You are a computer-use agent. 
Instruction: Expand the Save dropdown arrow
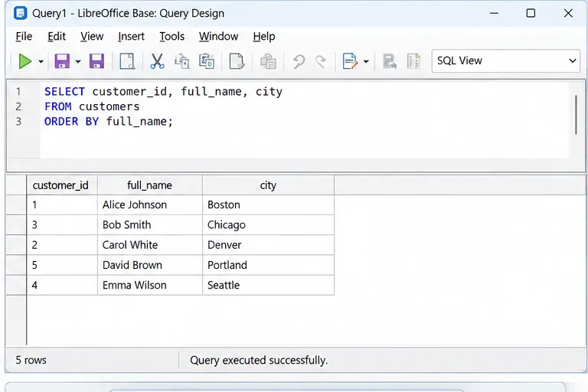(x=78, y=61)
